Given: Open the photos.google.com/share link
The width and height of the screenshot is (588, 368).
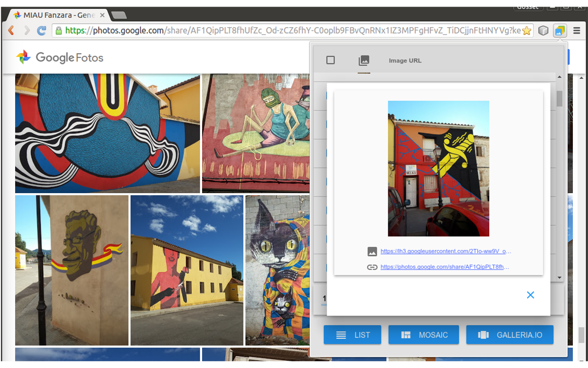Looking at the screenshot, I should pyautogui.click(x=445, y=267).
